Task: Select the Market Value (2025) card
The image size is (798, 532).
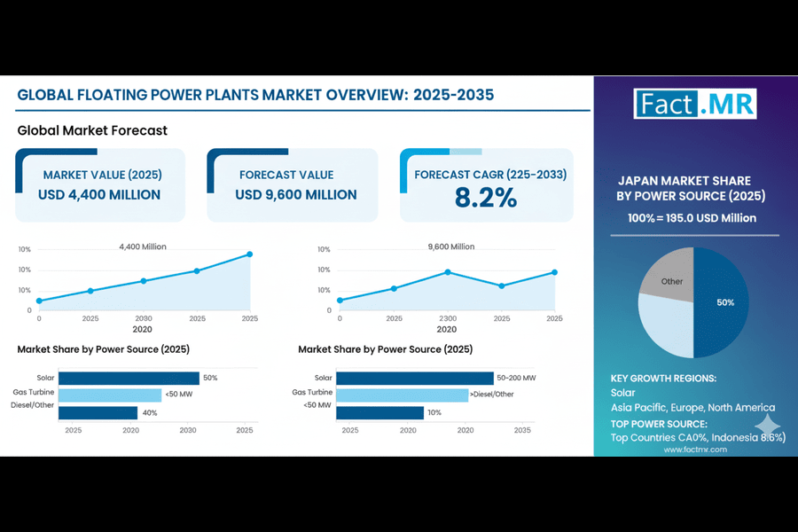Action: tap(100, 184)
